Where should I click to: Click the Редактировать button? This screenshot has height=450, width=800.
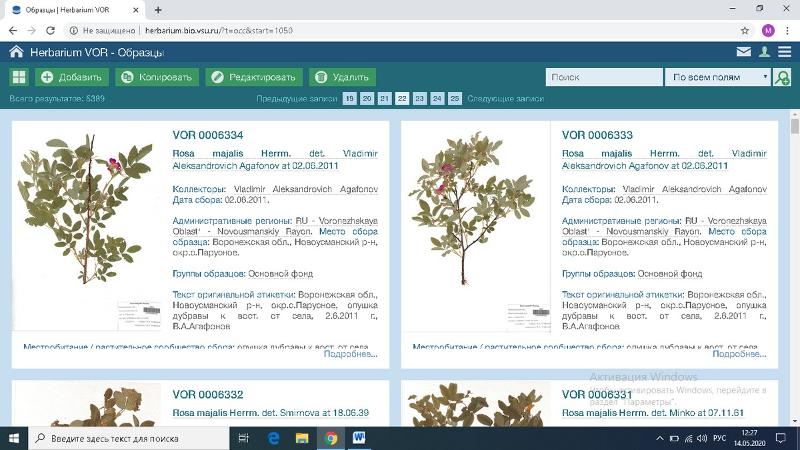click(253, 77)
